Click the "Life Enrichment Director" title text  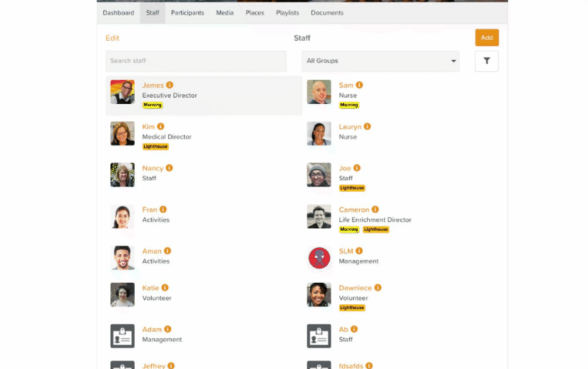coord(375,220)
